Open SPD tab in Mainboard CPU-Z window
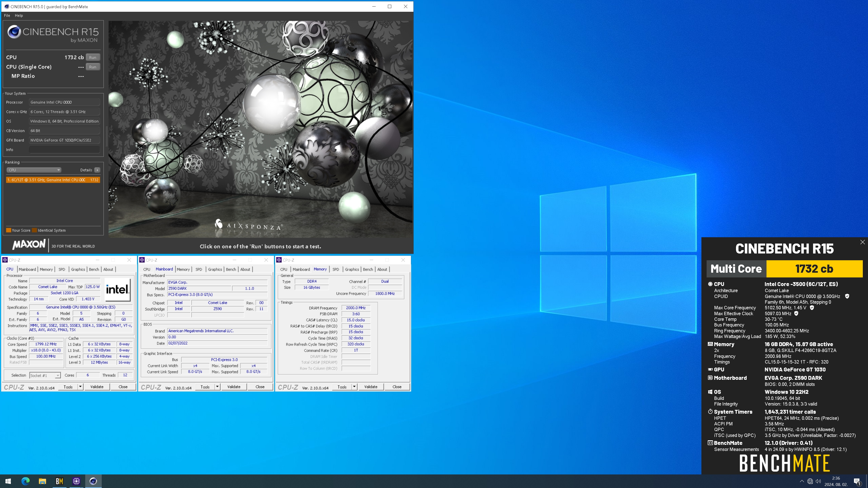Viewport: 868px width, 488px height. (x=199, y=270)
